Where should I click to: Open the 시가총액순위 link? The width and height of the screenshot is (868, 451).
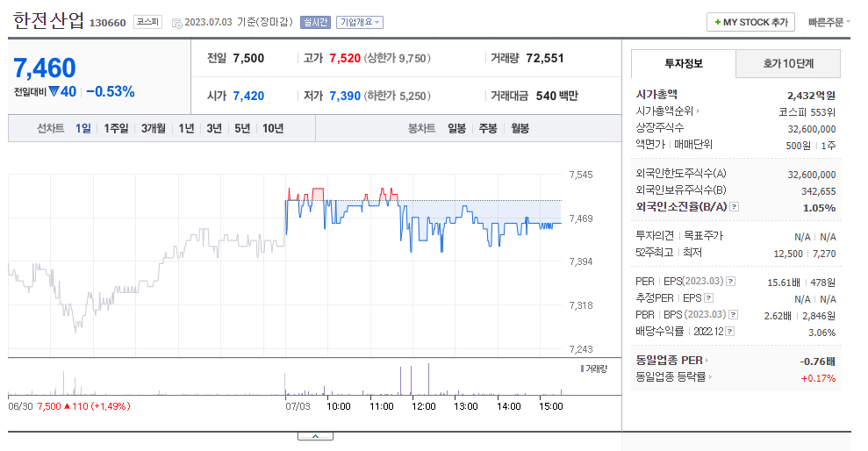(x=667, y=111)
